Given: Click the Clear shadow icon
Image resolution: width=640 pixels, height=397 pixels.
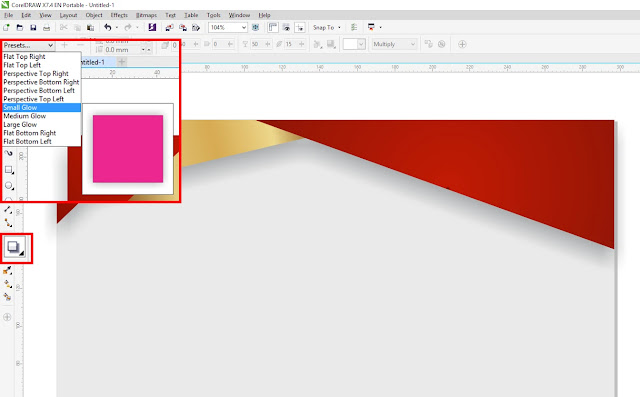Looking at the screenshot, I should click(x=442, y=44).
